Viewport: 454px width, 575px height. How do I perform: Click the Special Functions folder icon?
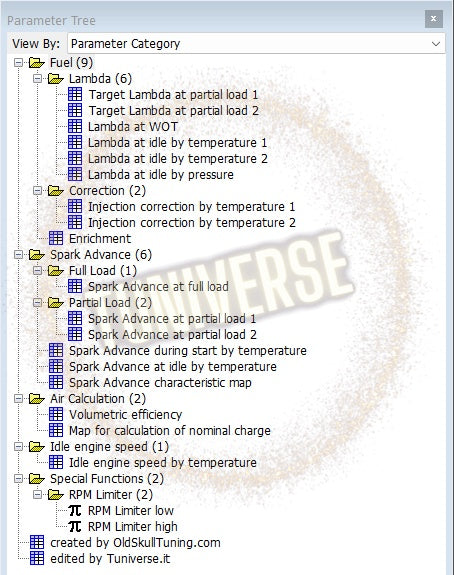tap(37, 479)
